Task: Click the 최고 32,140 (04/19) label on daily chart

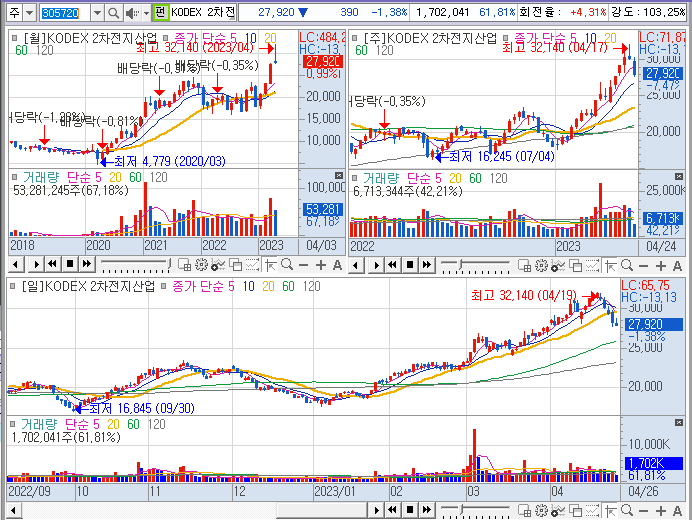Action: point(524,295)
